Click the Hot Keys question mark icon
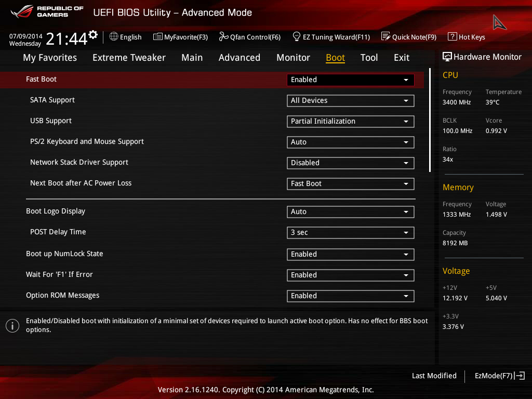Viewport: 532px width, 399px height. click(x=453, y=36)
